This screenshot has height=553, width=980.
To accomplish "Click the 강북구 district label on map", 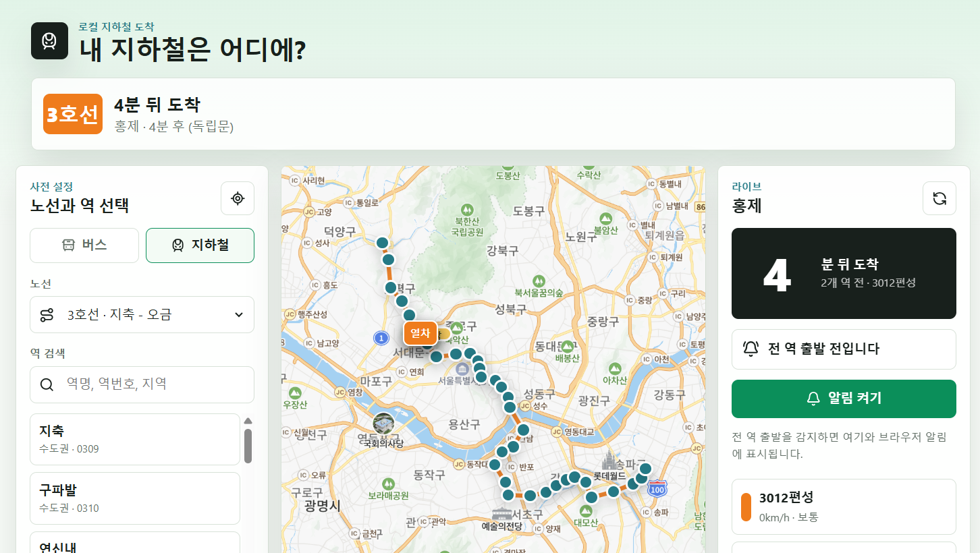I will click(502, 251).
